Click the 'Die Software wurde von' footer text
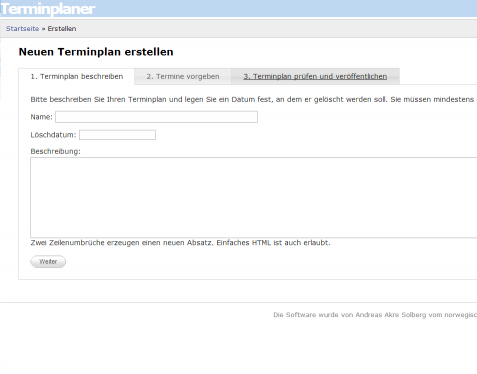The image size is (477, 374). 375,315
